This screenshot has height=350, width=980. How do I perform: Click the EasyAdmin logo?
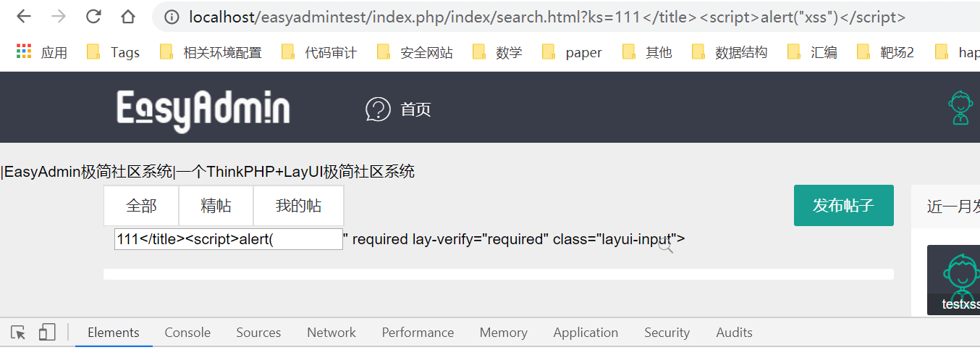coord(203,110)
